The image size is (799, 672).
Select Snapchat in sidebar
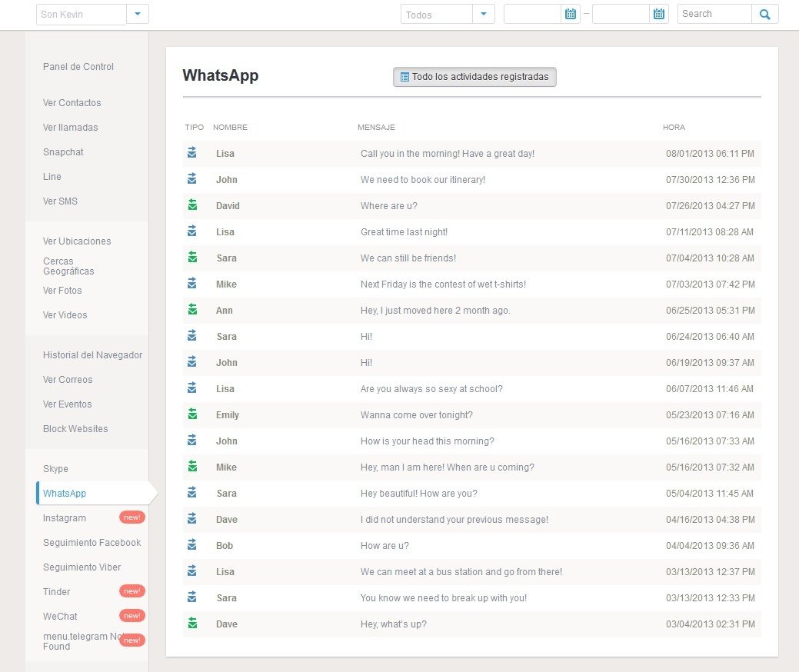pos(63,151)
